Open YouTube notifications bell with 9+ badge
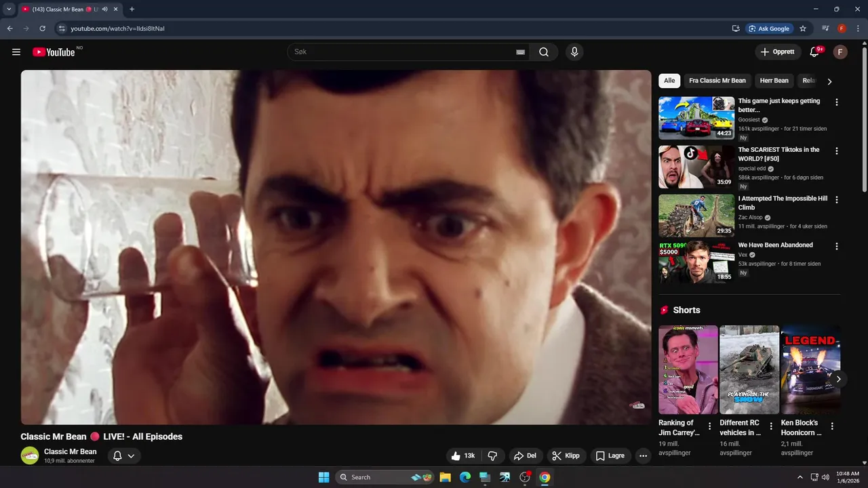This screenshot has width=868, height=488. click(815, 52)
